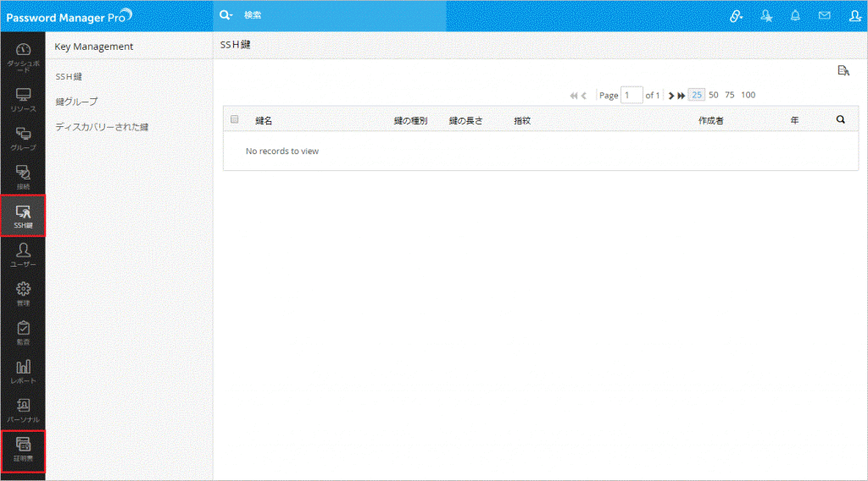868x481 pixels.
Task: Tick the select-all checkbox in table header
Action: pyautogui.click(x=234, y=119)
